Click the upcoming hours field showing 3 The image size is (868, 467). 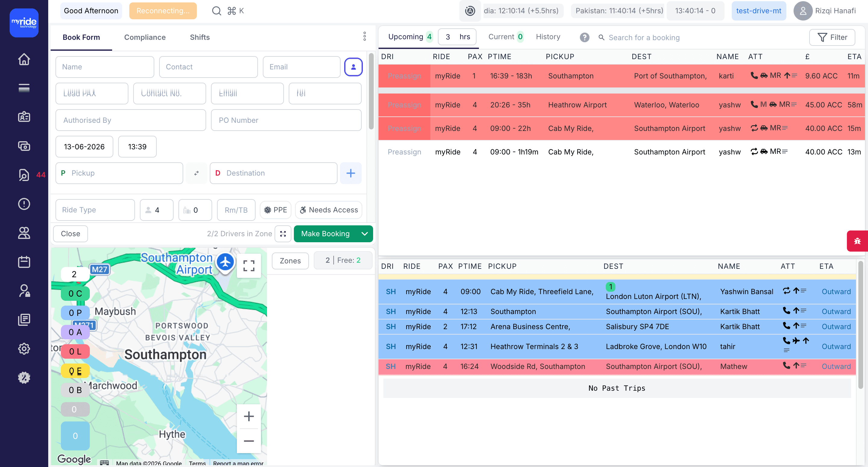click(x=448, y=37)
